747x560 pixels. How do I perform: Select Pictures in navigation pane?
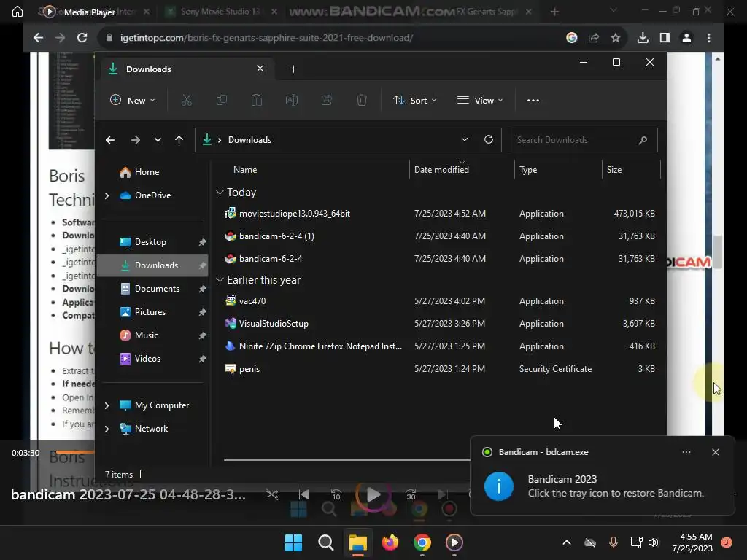coord(152,312)
